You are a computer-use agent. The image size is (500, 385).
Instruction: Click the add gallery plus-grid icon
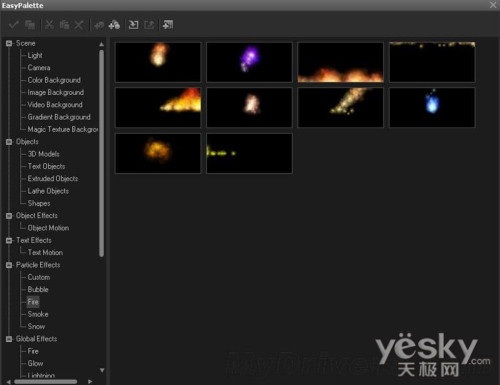(x=168, y=25)
